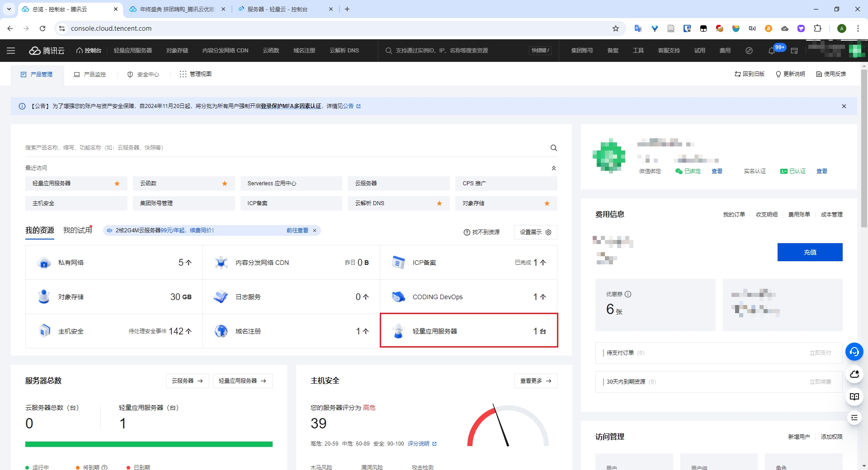Click the notification bell icon

tap(772, 51)
